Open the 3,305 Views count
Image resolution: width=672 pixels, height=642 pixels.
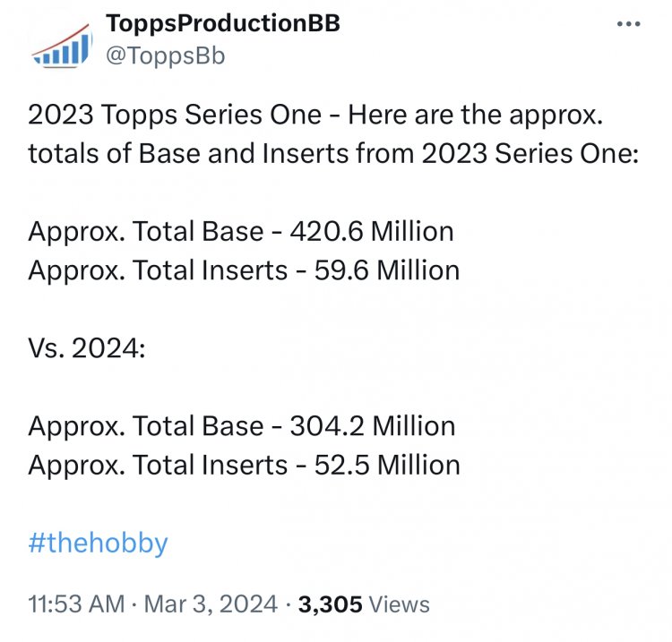click(364, 604)
